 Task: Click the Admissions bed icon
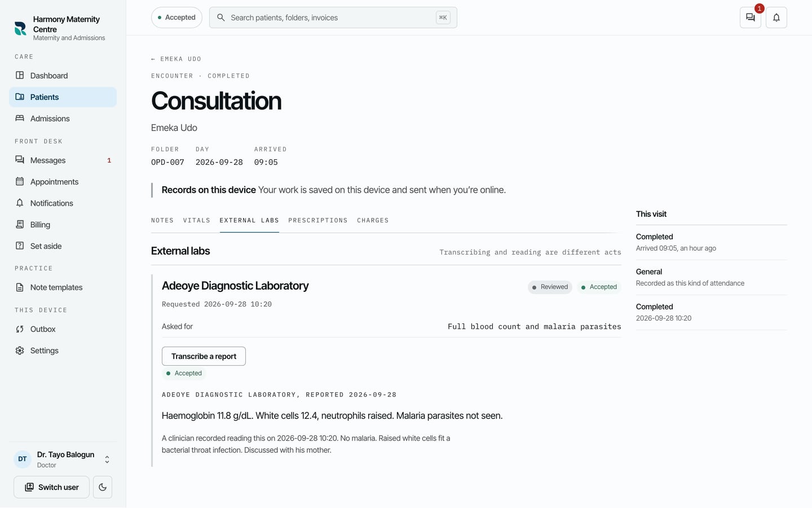[x=20, y=118]
